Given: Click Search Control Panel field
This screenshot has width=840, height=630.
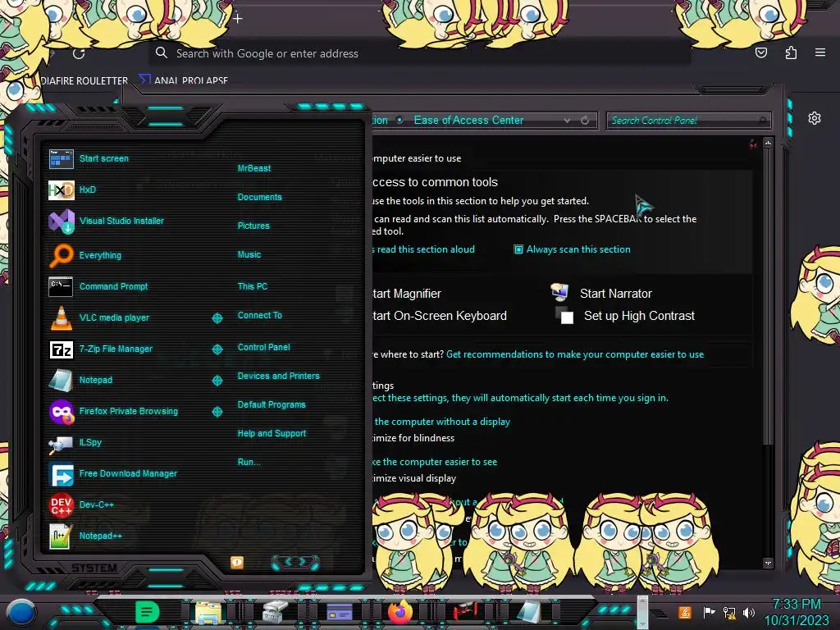Looking at the screenshot, I should pyautogui.click(x=688, y=121).
